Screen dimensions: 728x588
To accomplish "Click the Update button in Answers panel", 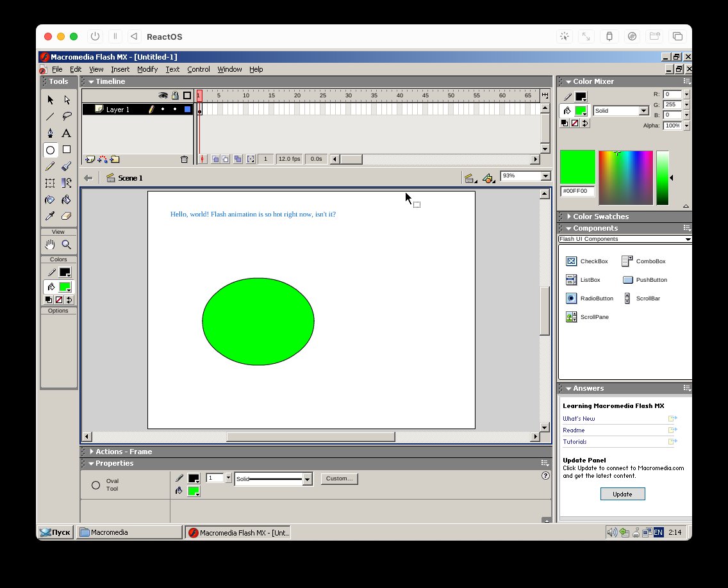I will (x=622, y=494).
